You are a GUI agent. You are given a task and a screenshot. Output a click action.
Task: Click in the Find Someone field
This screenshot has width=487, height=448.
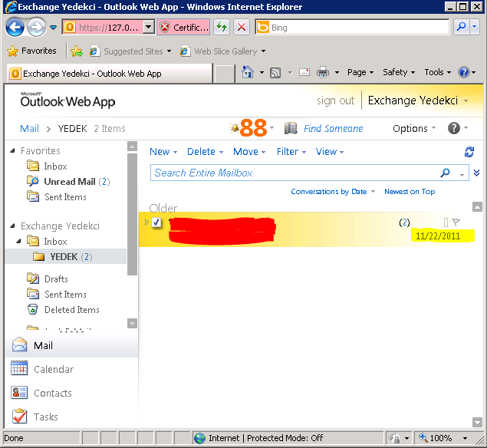[334, 128]
